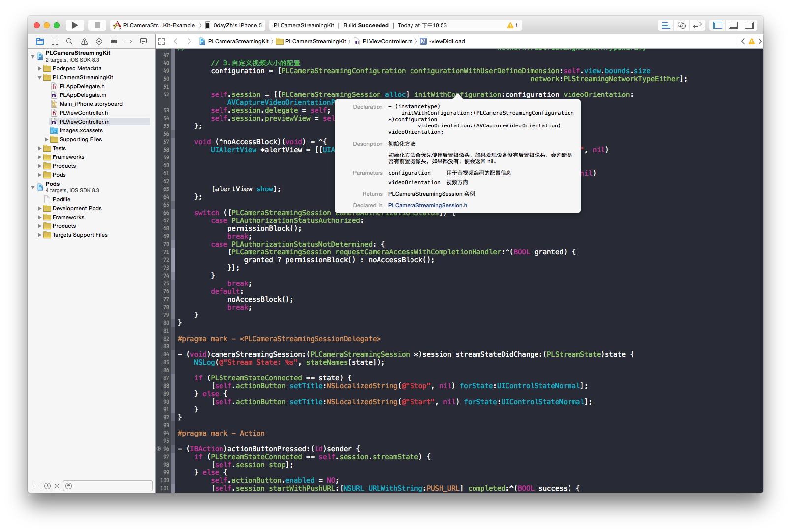Show the Issue navigator
Image resolution: width=791 pixels, height=532 pixels.
[x=84, y=41]
